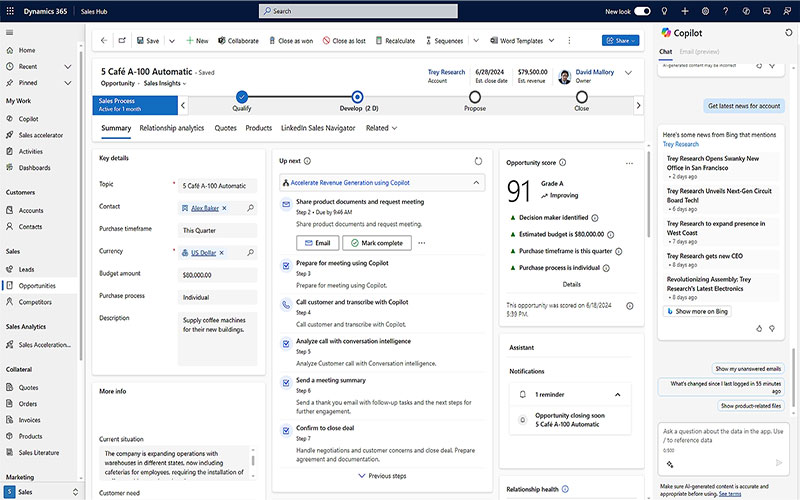Open the LinkedIn Sales Navigator tab
Viewport: 800px width, 500px height.
pos(318,128)
